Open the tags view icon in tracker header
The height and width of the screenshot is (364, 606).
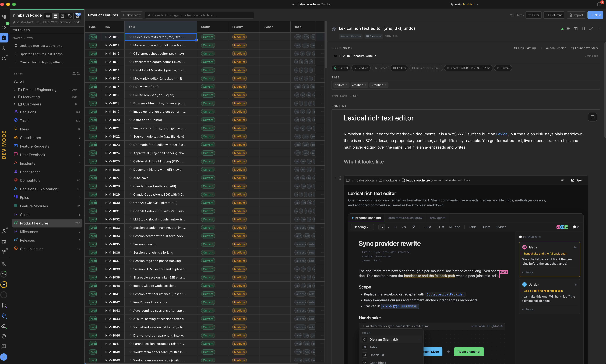[x=70, y=16]
